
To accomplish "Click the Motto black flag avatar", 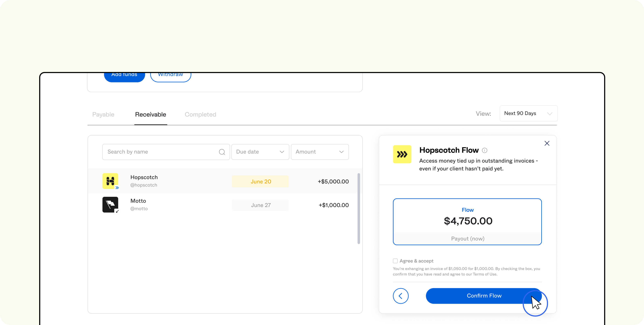I will point(110,204).
